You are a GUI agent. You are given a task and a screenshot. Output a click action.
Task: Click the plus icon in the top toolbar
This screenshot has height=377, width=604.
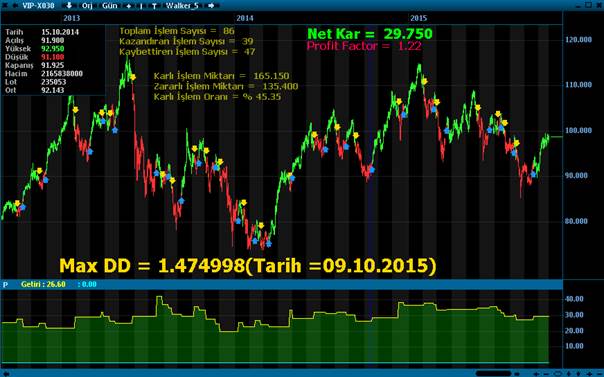click(129, 6)
